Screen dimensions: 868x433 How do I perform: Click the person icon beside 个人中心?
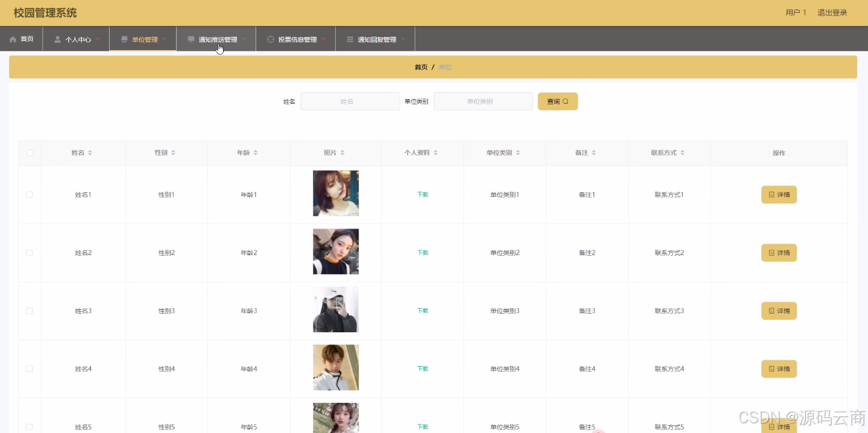point(58,40)
